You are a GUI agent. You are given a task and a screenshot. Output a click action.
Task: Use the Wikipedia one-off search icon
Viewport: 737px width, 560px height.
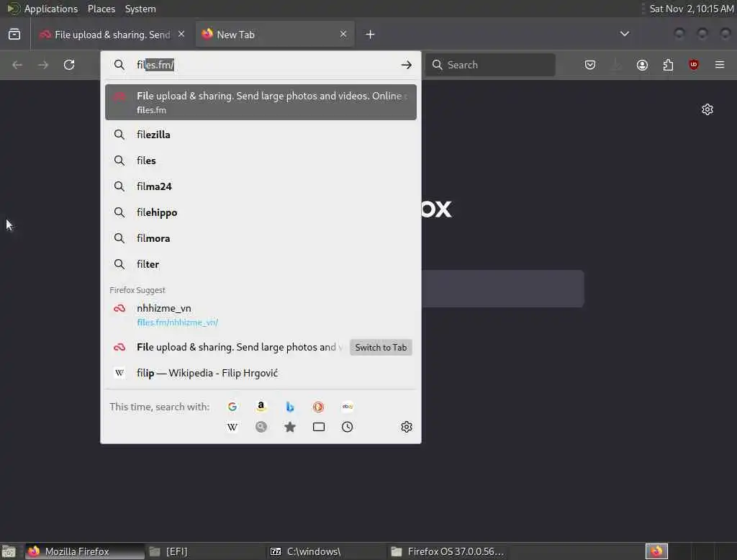pyautogui.click(x=232, y=427)
